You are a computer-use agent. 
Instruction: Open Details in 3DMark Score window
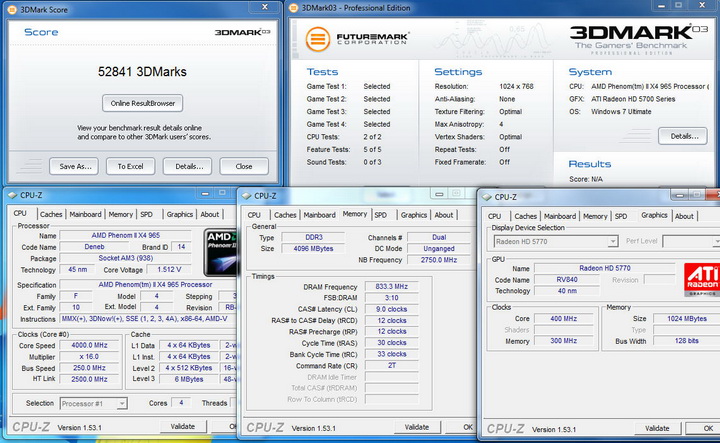point(189,166)
